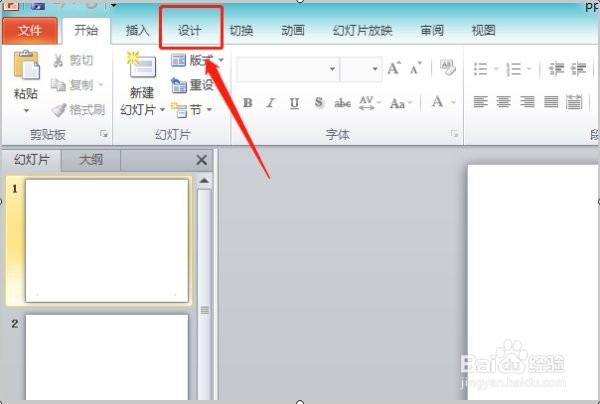This screenshot has height=404, width=600.
Task: Click the 复制 copy button
Action: pos(72,85)
